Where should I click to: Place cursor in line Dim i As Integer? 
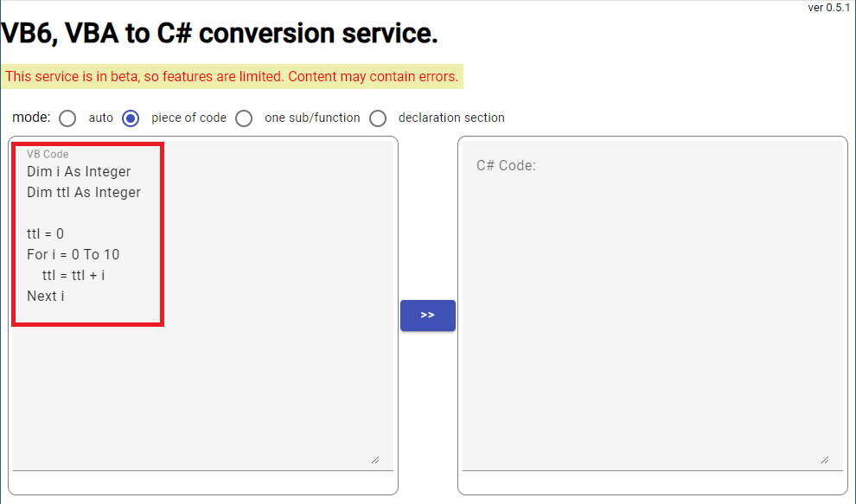tap(79, 171)
